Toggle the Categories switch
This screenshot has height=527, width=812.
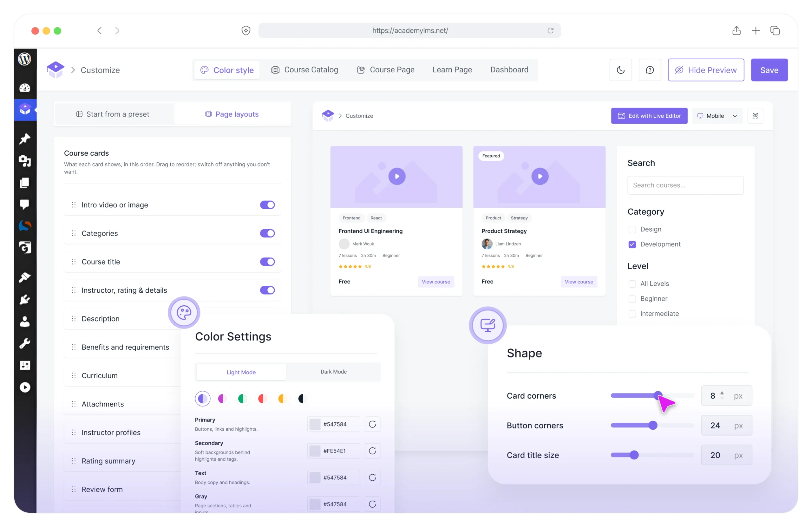tap(267, 233)
